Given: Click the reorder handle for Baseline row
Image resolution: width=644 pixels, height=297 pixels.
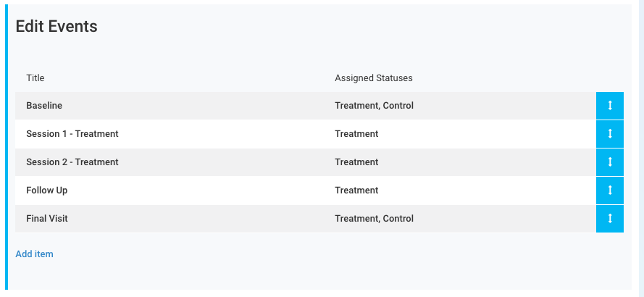Looking at the screenshot, I should click(x=610, y=106).
